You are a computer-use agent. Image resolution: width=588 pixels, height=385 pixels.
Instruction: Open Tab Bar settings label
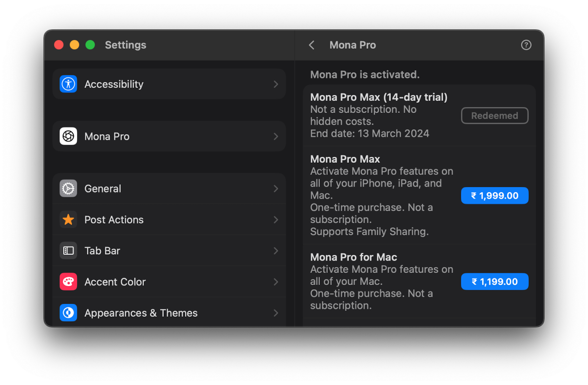(102, 251)
